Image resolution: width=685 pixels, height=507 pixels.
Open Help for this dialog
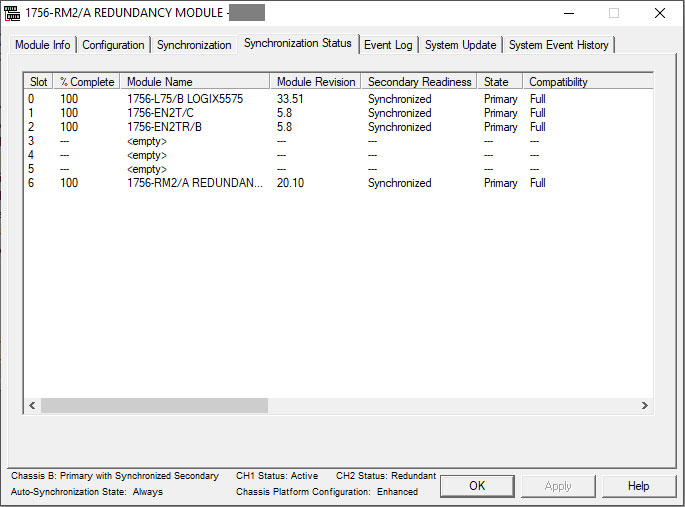[x=638, y=486]
